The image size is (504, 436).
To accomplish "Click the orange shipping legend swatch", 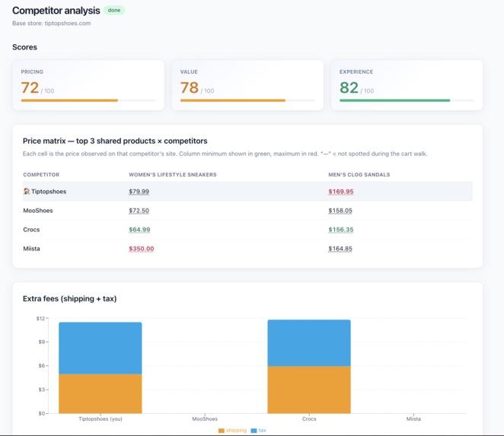I will 221,431.
